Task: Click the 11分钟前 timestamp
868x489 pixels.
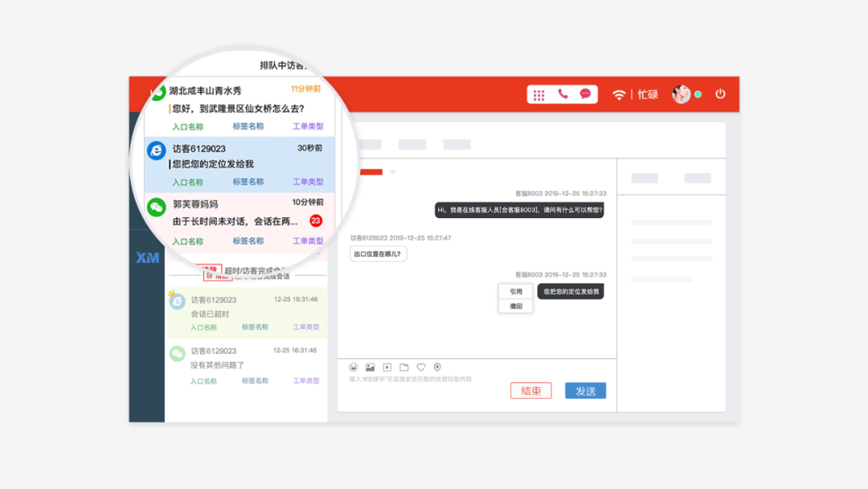Action: tap(306, 88)
